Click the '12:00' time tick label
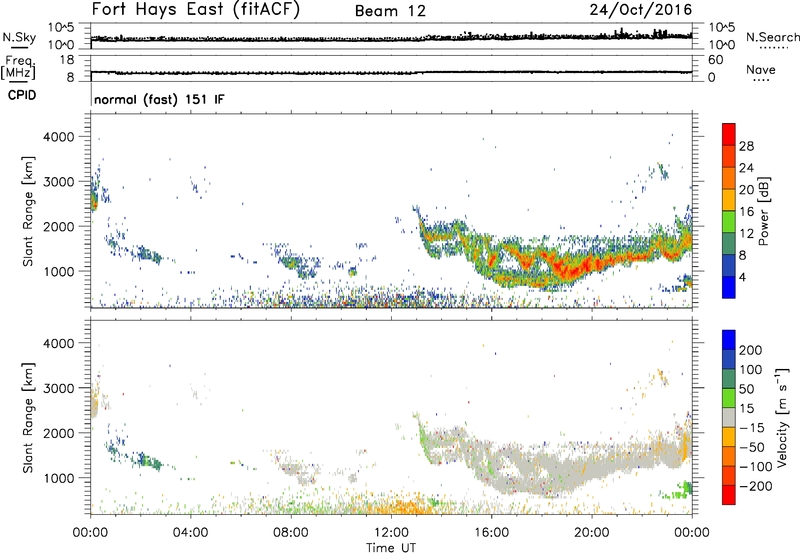 coord(391,533)
